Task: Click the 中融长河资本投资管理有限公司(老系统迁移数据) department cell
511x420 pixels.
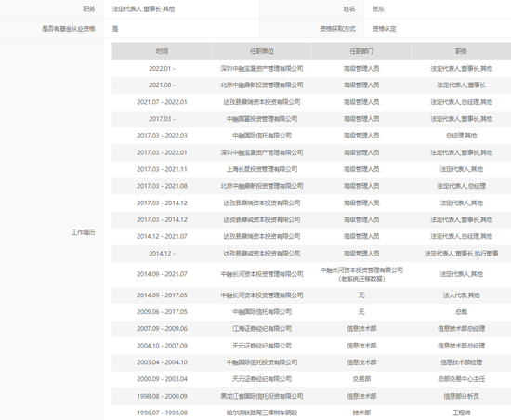Action: point(361,274)
